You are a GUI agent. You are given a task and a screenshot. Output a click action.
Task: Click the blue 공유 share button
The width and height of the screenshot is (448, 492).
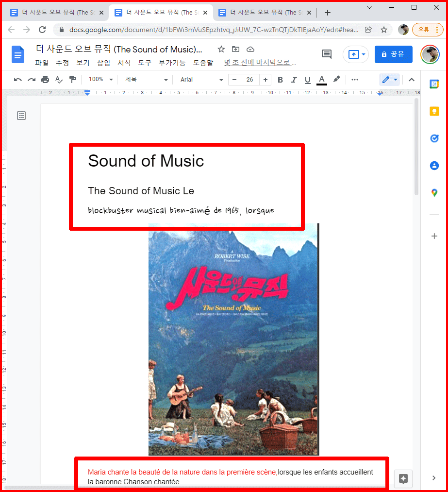coord(394,54)
